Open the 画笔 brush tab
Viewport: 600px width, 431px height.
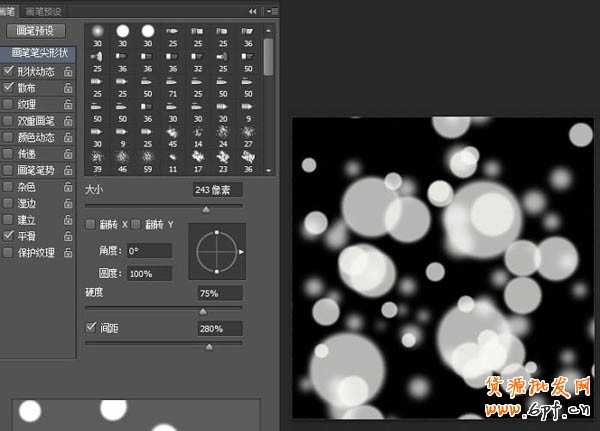[9, 10]
